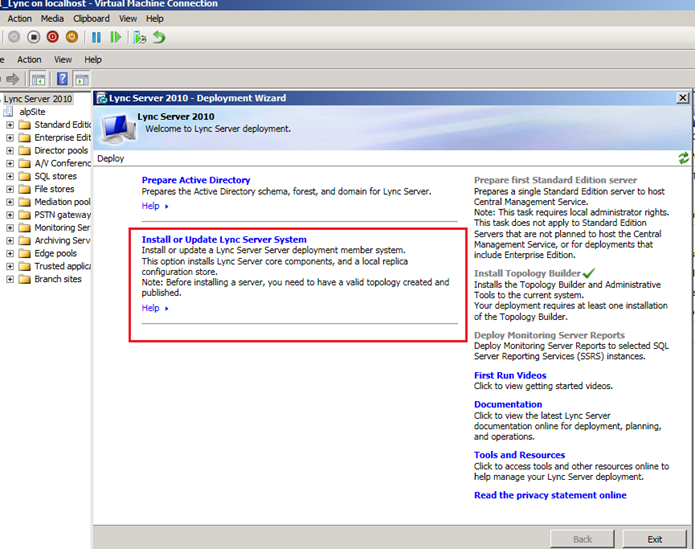Select the Director pools tree item
Screen dimensions: 695x549
61,151
